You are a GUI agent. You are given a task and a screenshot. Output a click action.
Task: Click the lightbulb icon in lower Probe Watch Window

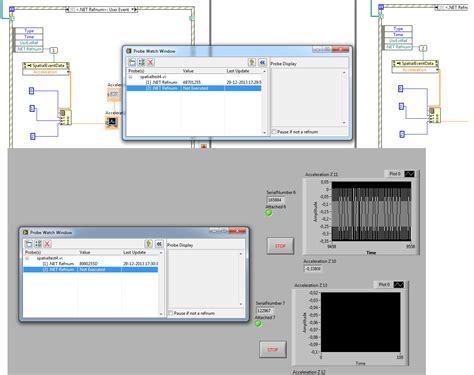[149, 244]
